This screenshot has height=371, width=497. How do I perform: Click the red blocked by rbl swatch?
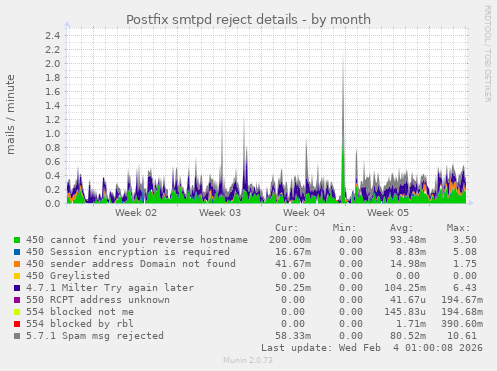click(x=17, y=324)
